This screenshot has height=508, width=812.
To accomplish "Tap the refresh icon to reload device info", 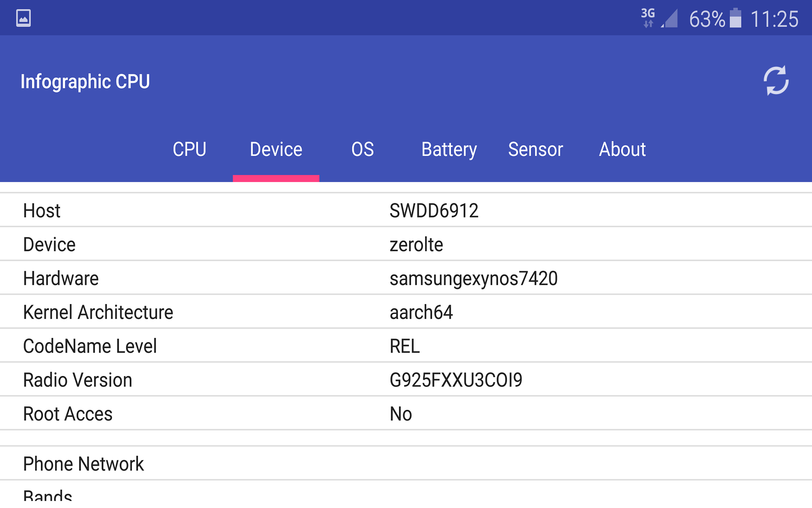I will 776,80.
